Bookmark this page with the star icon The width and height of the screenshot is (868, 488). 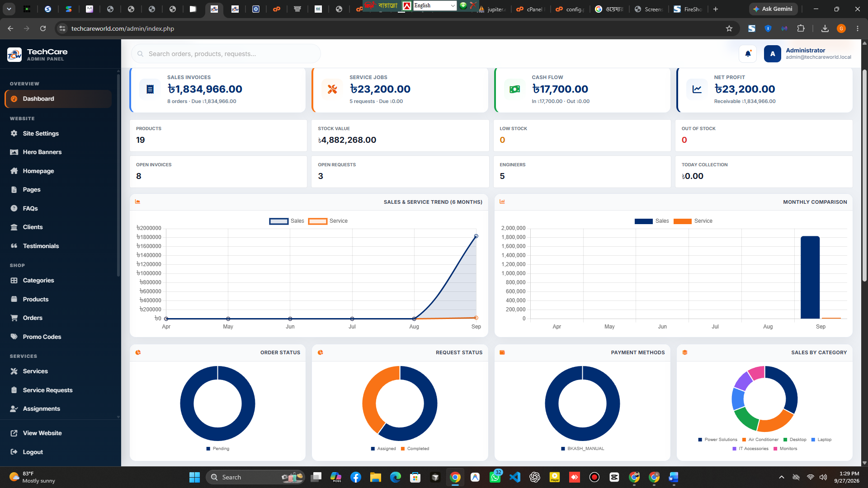pyautogui.click(x=729, y=28)
